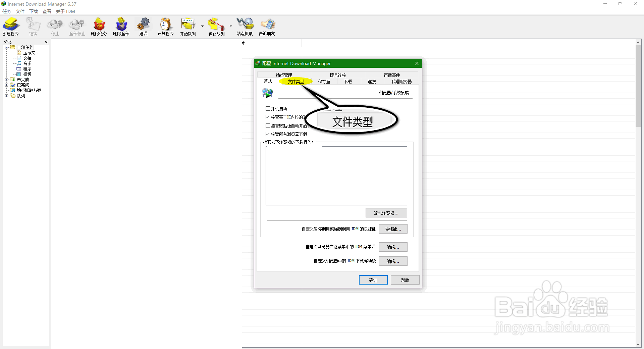
Task: Open 计划任务 (scheduler) clock icon
Action: click(165, 27)
